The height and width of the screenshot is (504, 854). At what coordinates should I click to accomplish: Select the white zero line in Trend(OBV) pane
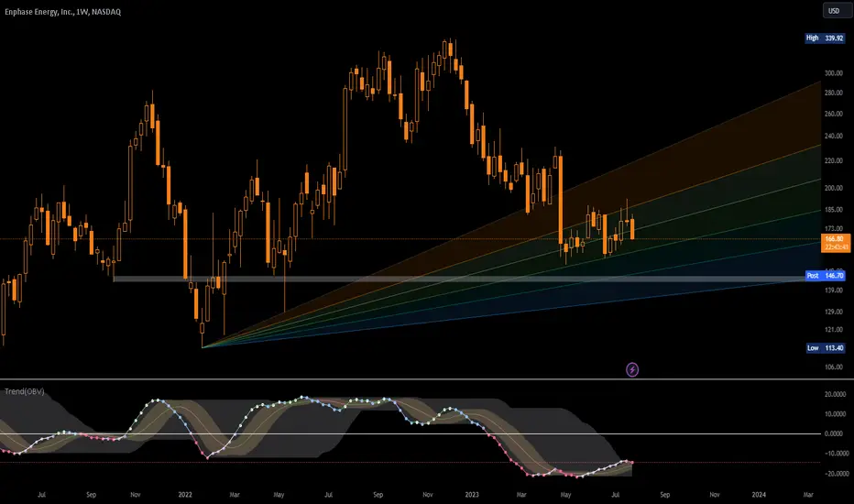point(411,433)
